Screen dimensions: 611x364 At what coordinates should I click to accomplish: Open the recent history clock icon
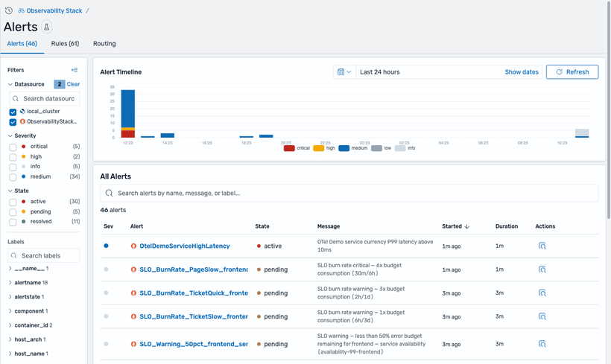(x=9, y=10)
